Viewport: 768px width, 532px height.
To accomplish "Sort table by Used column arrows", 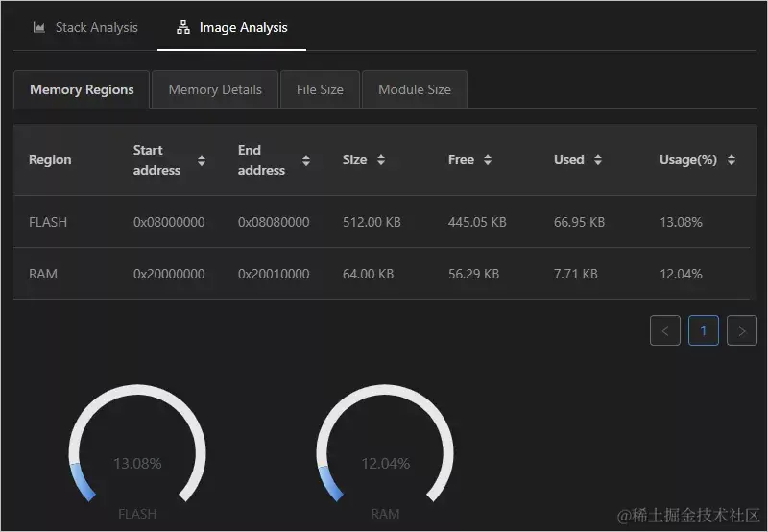I will click(597, 159).
